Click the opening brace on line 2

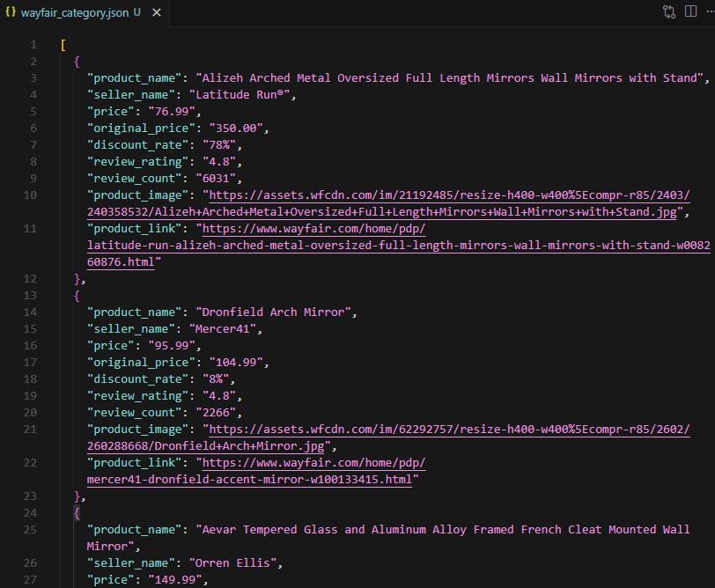coord(76,61)
